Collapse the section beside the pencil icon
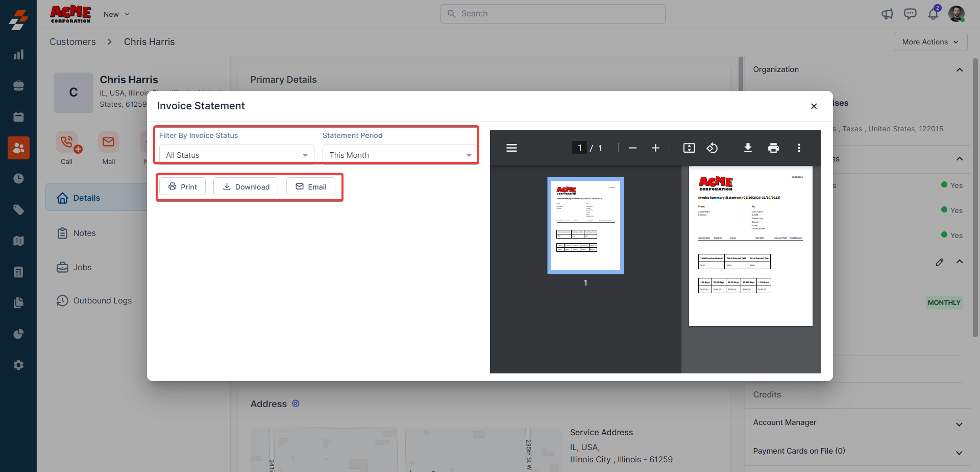Image resolution: width=980 pixels, height=472 pixels. pos(960,262)
